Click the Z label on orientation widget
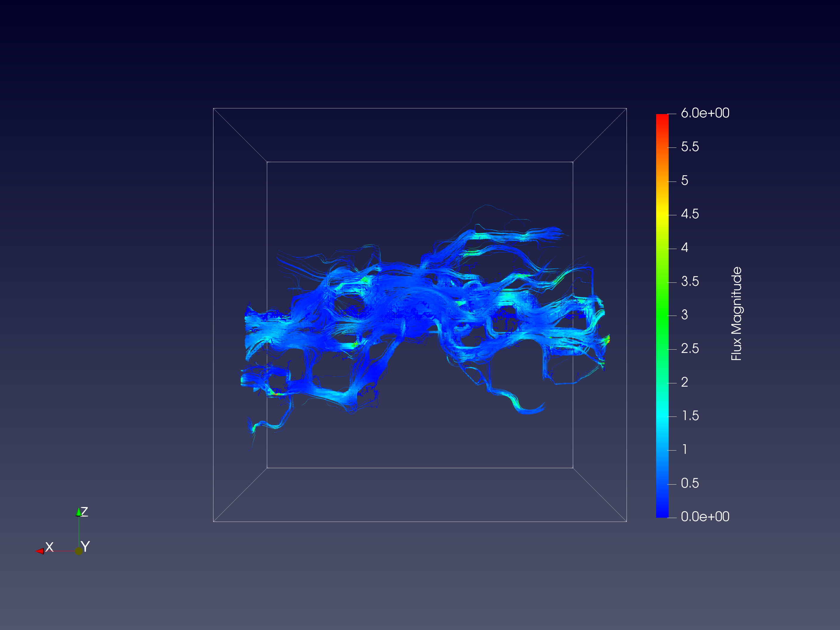 (85, 511)
